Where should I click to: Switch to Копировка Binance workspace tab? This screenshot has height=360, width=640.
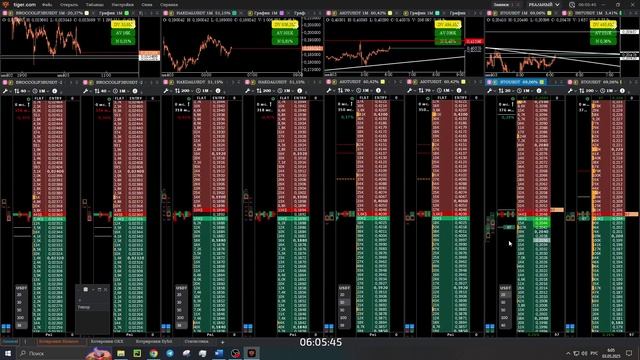59,341
